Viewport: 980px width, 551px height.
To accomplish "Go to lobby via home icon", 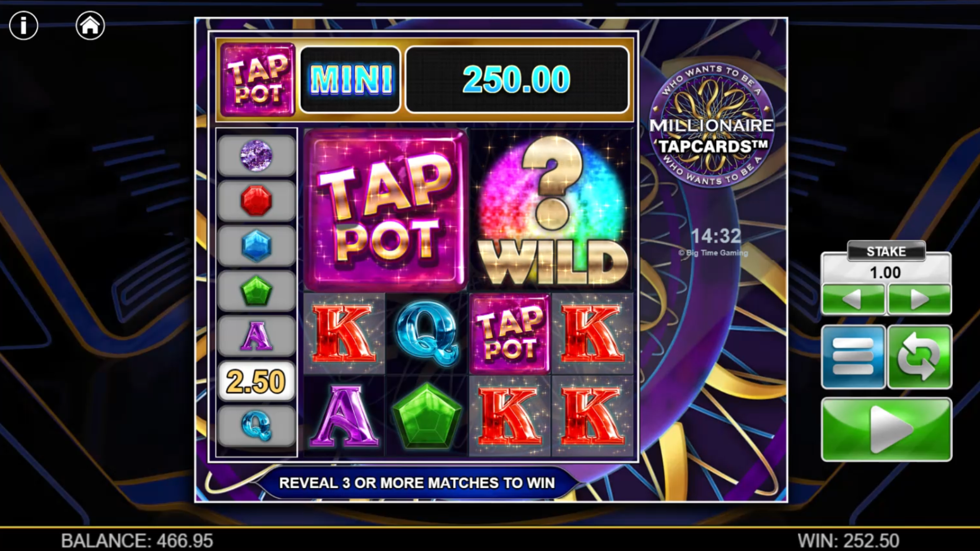I will tap(90, 25).
